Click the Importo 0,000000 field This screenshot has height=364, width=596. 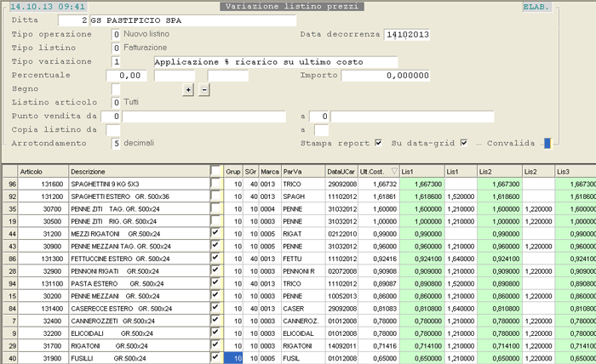(x=386, y=75)
